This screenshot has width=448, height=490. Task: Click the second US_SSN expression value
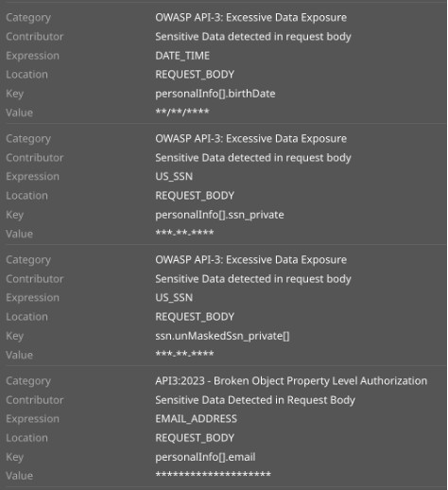click(x=174, y=298)
